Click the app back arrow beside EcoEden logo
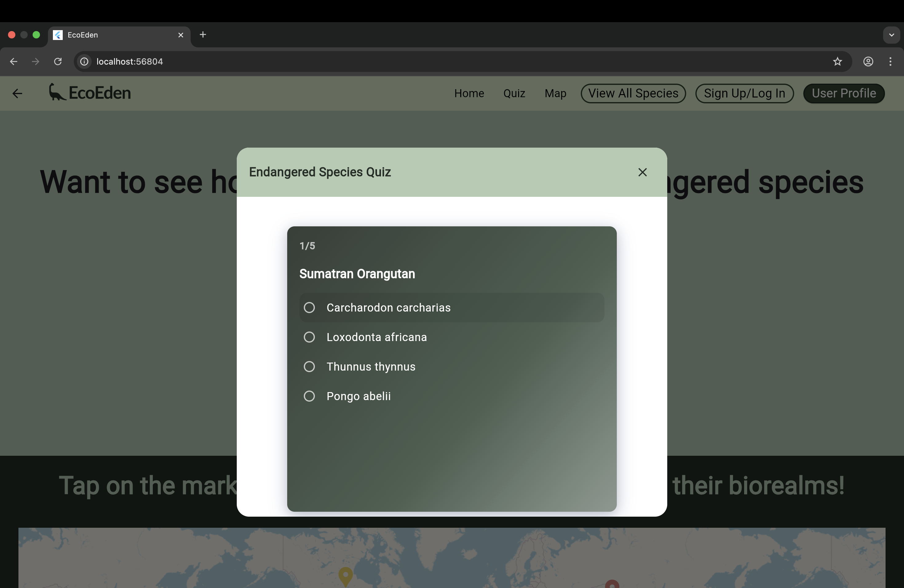The image size is (904, 588). pos(18,93)
